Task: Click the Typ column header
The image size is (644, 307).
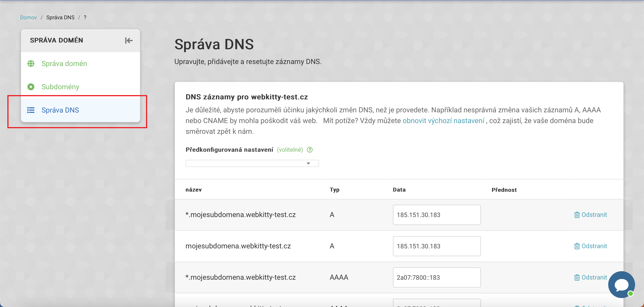Action: 335,190
